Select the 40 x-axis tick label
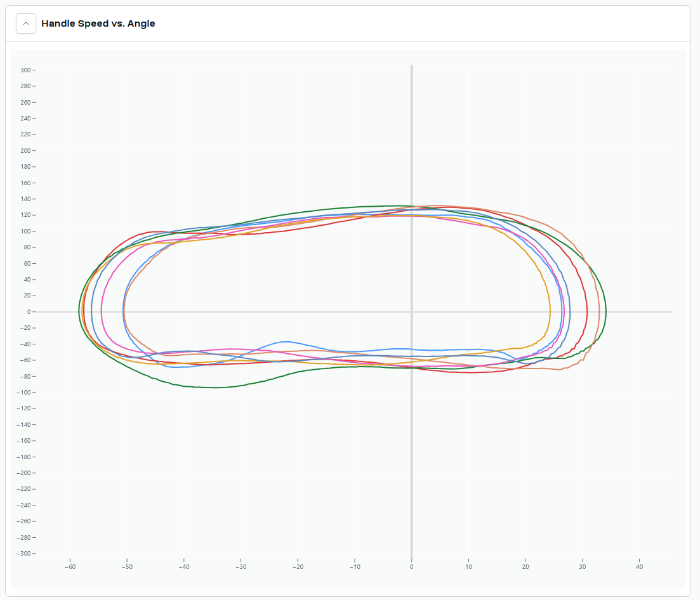The width and height of the screenshot is (700, 600). (639, 567)
